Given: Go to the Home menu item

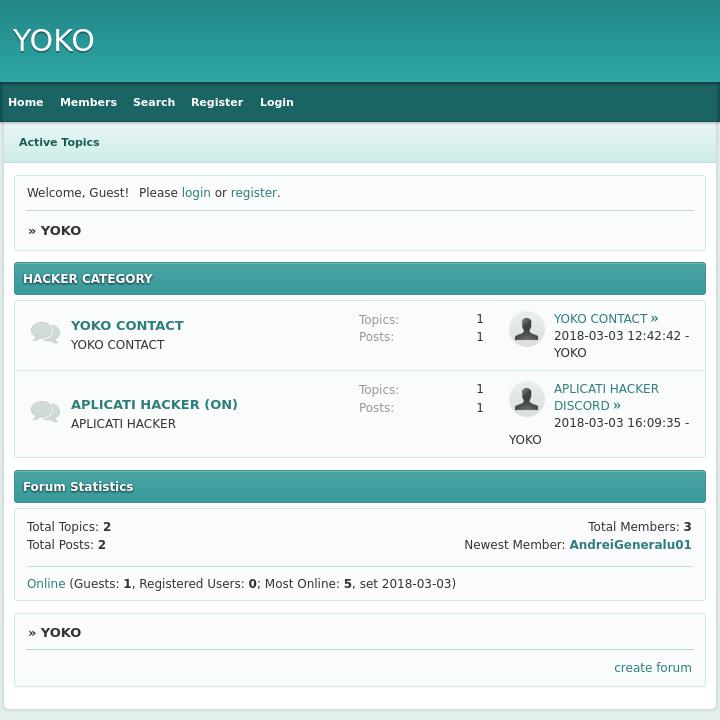Looking at the screenshot, I should click(26, 102).
